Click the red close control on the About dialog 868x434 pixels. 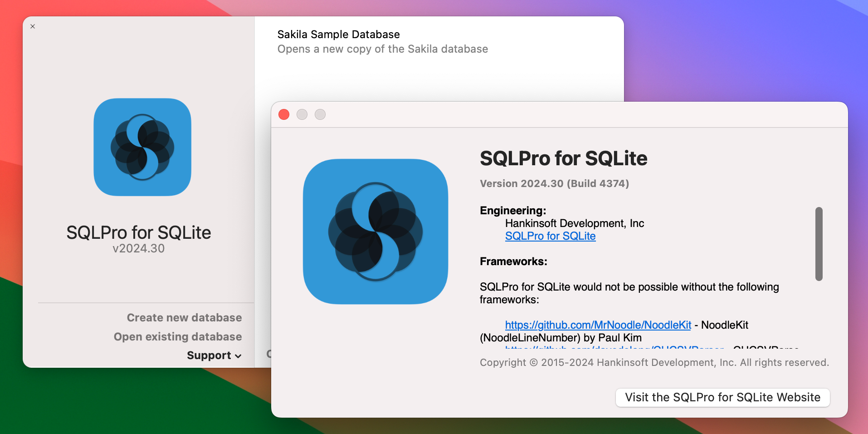(x=283, y=114)
